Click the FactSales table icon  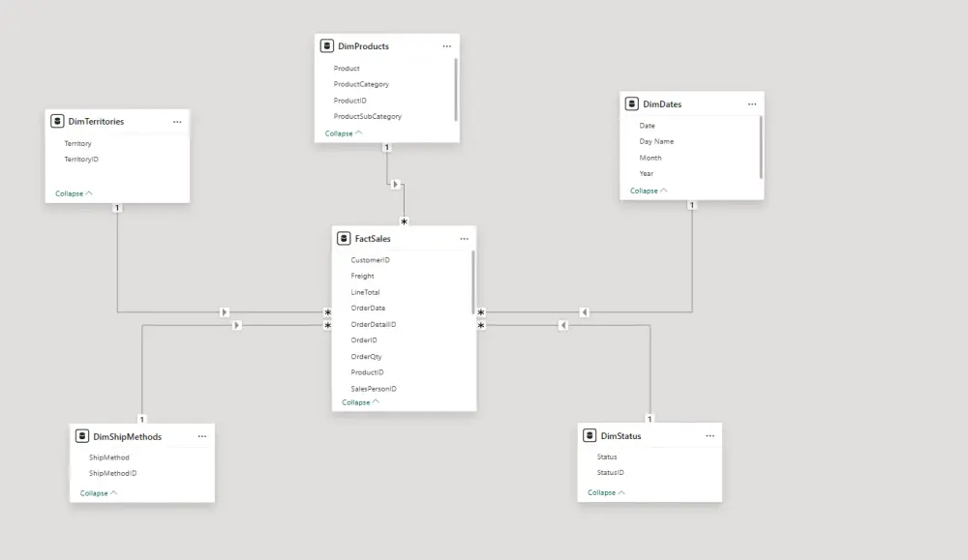(x=344, y=238)
